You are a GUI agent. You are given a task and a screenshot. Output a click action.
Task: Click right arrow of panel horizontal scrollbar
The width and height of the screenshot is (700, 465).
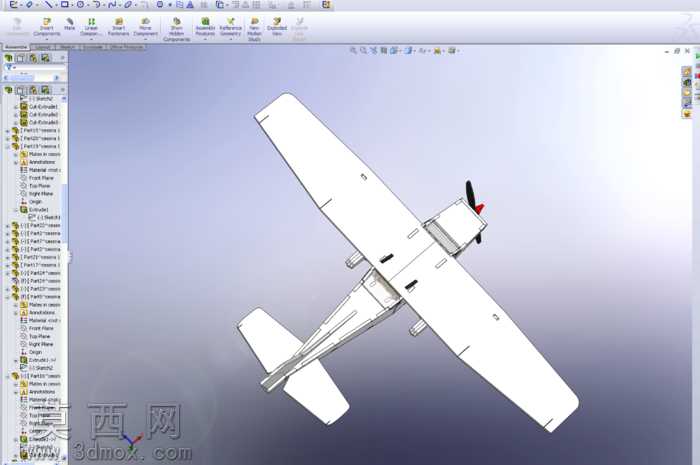click(57, 78)
